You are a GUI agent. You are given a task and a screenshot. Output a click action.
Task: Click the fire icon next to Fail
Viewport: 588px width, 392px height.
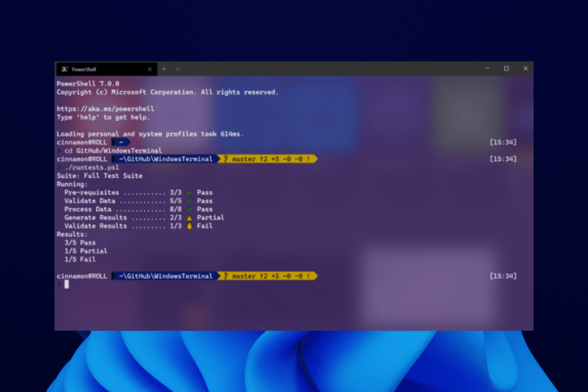click(189, 226)
